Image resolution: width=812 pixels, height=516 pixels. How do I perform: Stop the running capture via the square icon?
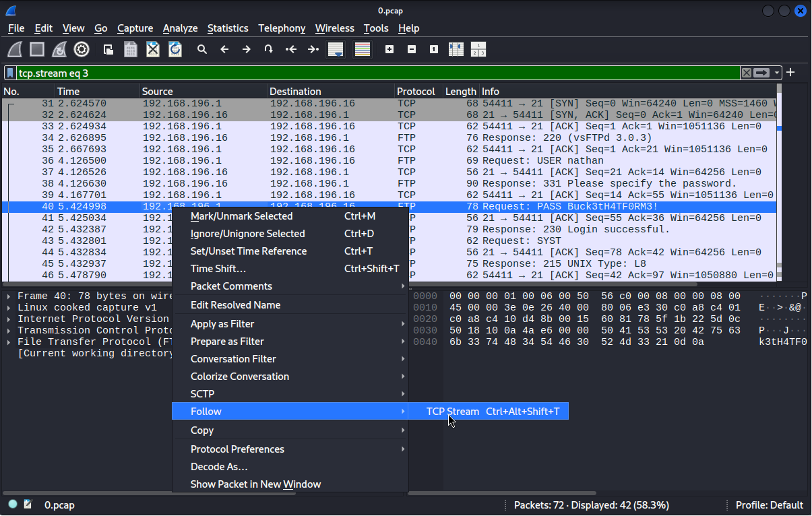37,49
